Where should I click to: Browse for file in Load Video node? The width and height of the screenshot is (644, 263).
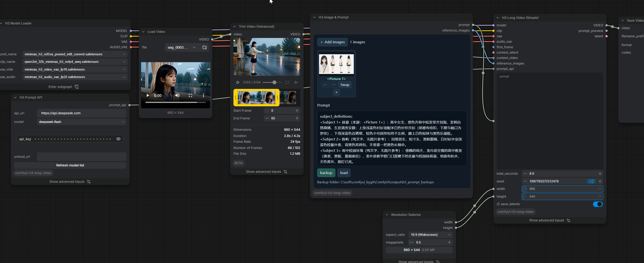click(x=204, y=47)
